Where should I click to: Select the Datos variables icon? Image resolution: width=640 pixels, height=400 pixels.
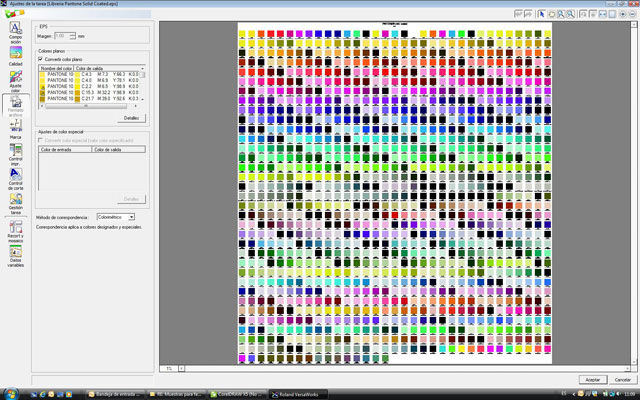coord(15,256)
